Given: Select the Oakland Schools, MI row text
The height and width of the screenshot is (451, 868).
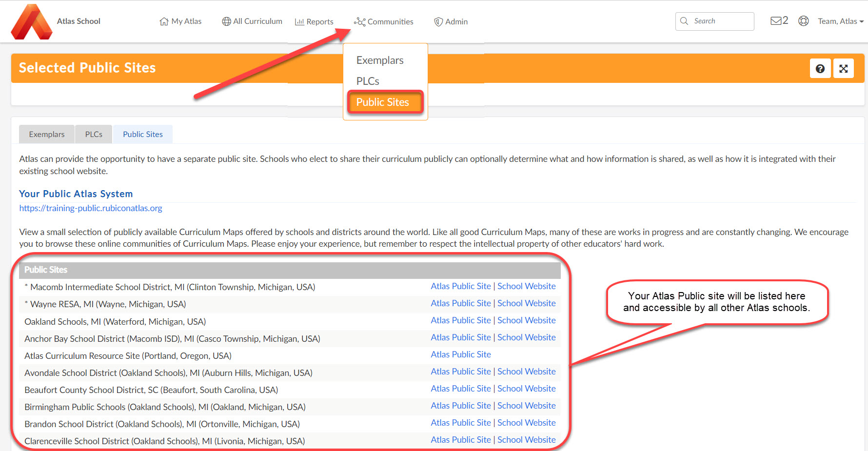Looking at the screenshot, I should click(115, 322).
